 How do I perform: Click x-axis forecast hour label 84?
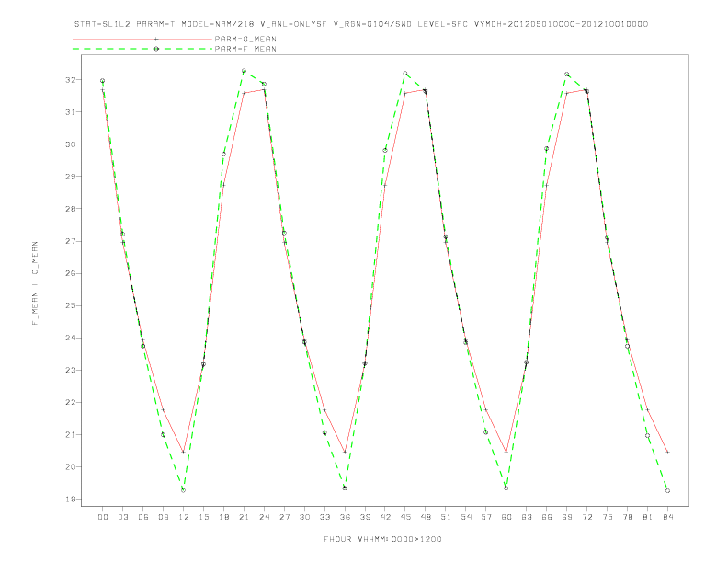point(667,517)
